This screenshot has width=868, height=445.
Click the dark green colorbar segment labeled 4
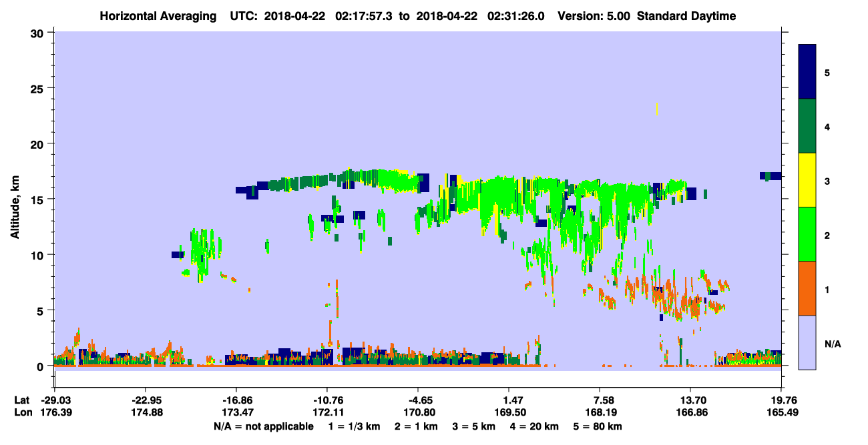pos(807,126)
